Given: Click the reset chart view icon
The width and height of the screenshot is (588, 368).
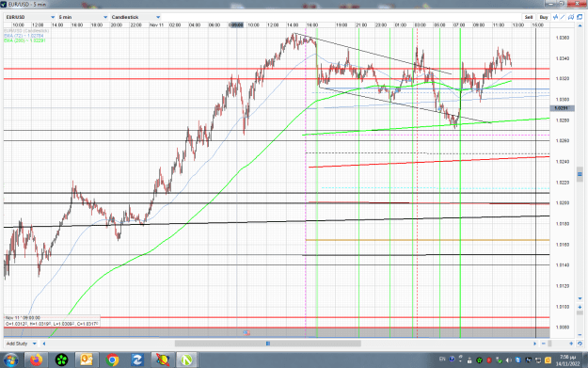Looking at the screenshot, I should [580, 344].
